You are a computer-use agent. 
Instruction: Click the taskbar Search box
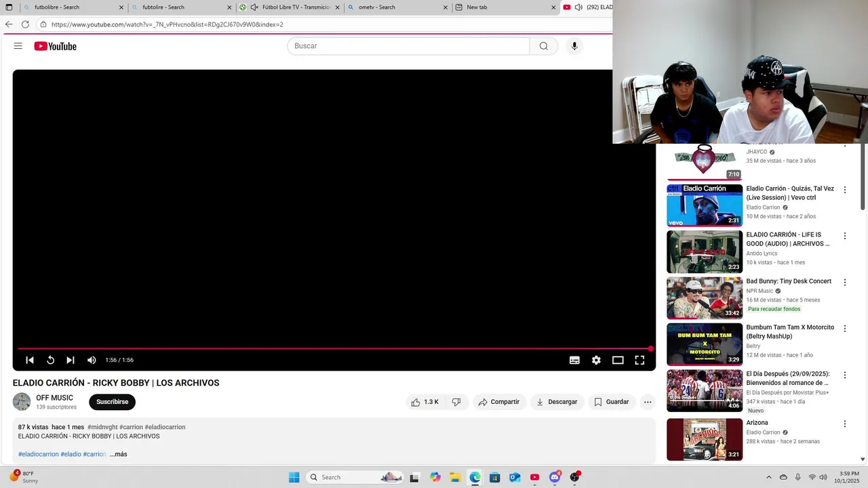(x=356, y=477)
